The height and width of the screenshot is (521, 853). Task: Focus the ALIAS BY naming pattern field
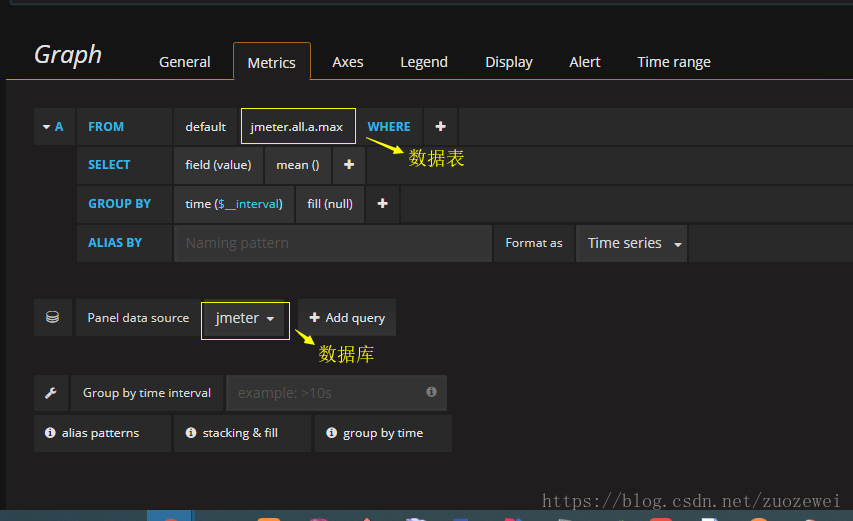[333, 243]
